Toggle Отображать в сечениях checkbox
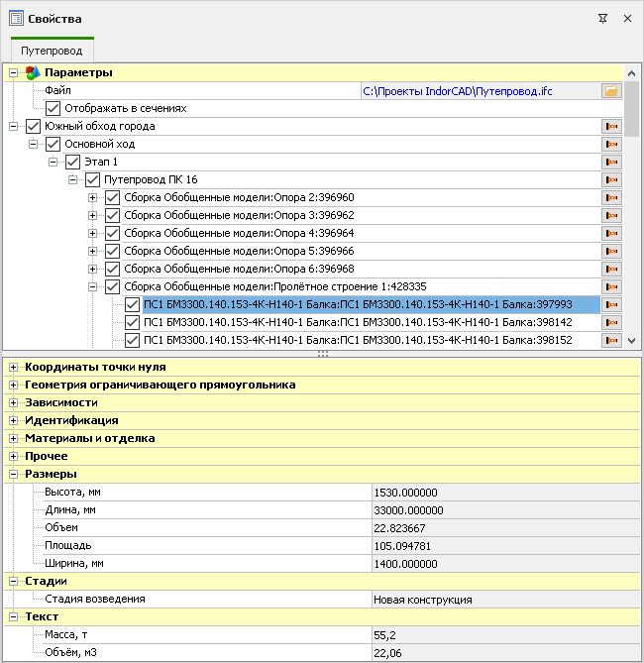The height and width of the screenshot is (663, 644). 53,109
